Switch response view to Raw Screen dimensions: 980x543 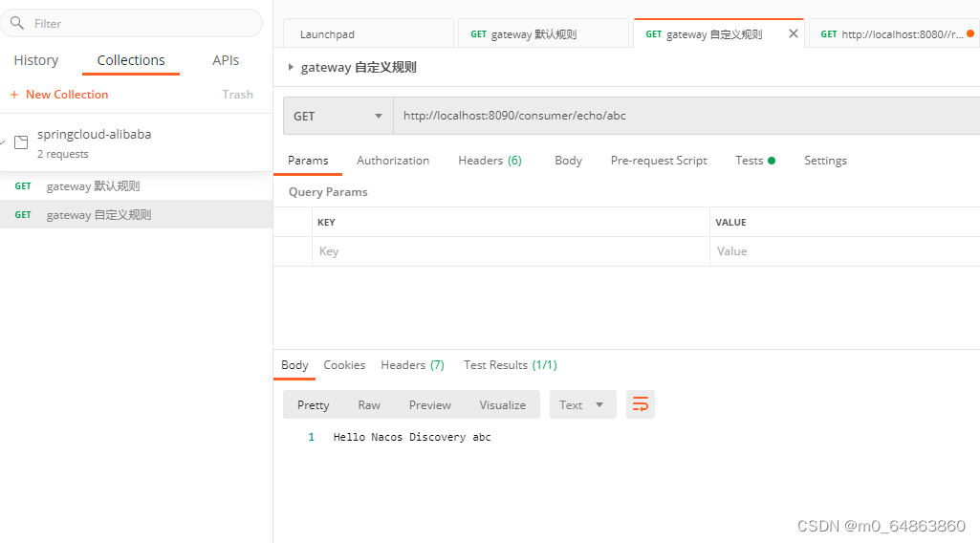point(369,405)
